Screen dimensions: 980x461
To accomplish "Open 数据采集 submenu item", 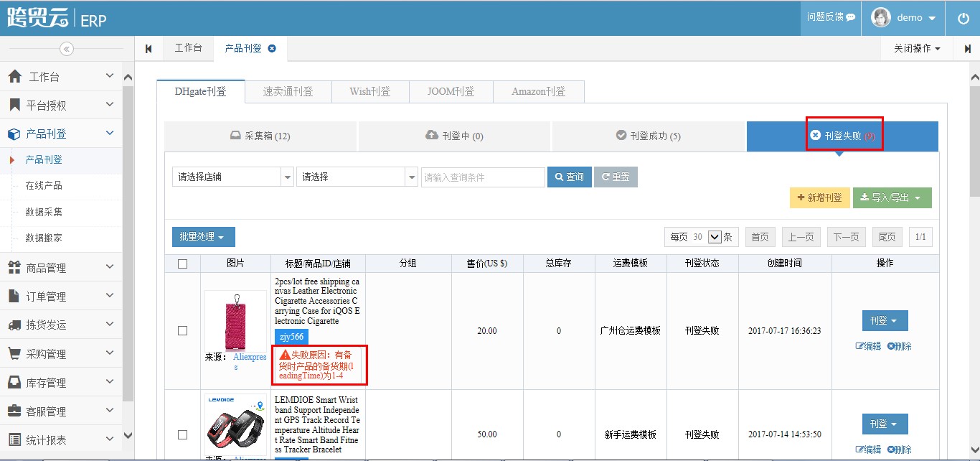I will pos(44,212).
